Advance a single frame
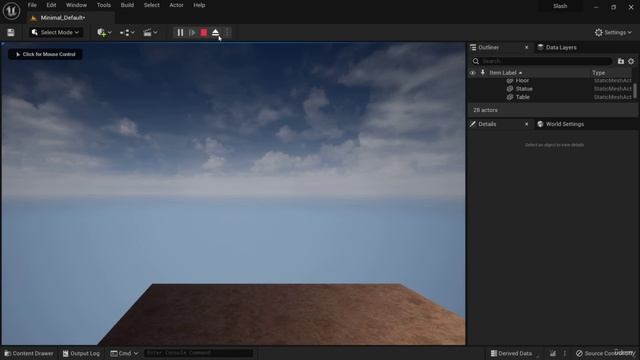 coord(192,33)
